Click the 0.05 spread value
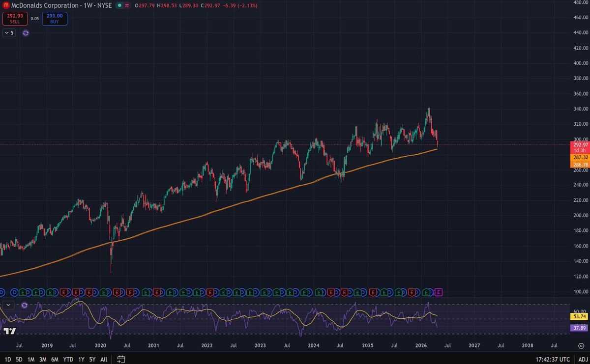Image resolution: width=590 pixels, height=364 pixels. [x=34, y=19]
